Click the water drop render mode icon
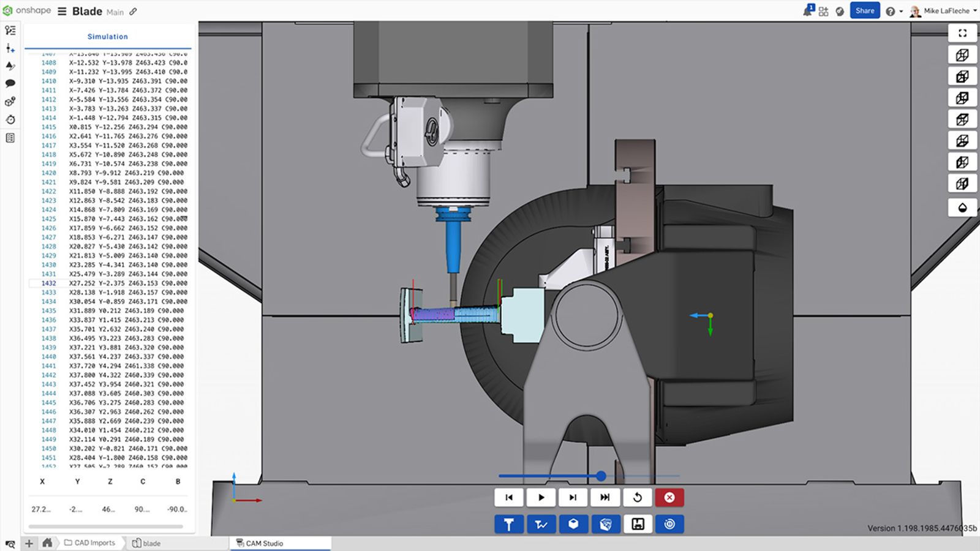This screenshot has height=551, width=980. [x=962, y=208]
